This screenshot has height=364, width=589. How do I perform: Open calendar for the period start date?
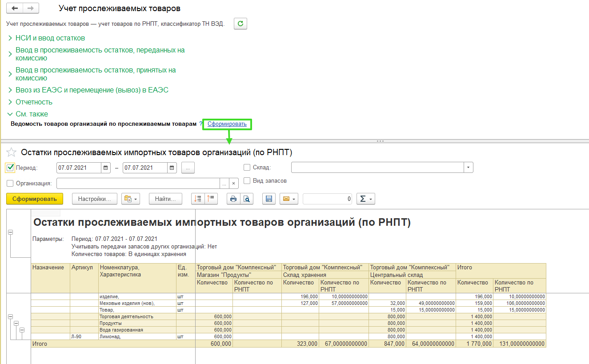coord(106,168)
